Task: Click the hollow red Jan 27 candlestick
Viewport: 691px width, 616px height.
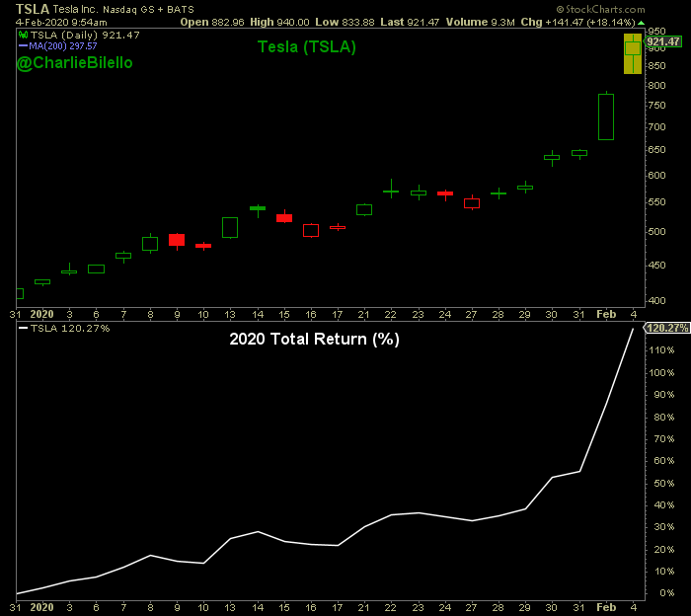Action: click(472, 202)
